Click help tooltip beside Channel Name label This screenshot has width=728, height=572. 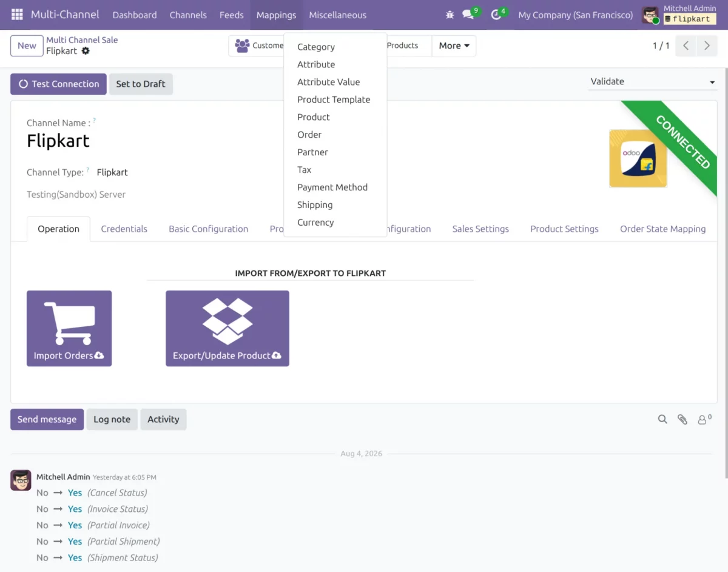tap(94, 121)
